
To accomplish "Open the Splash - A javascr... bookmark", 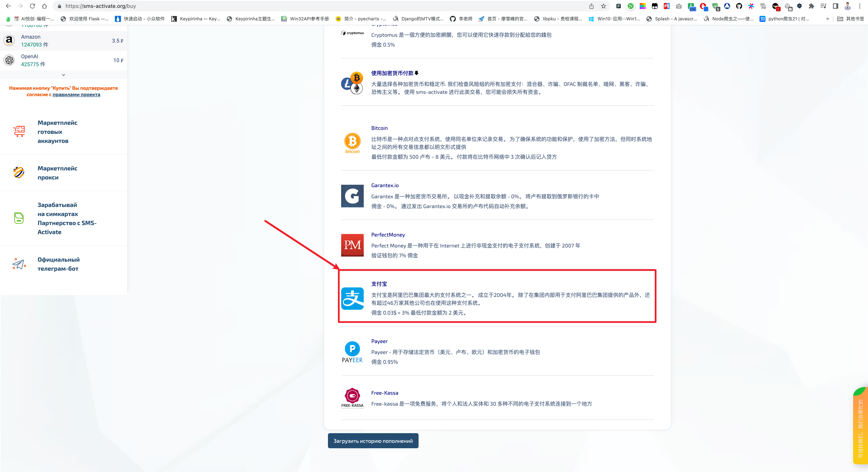I will (x=672, y=19).
